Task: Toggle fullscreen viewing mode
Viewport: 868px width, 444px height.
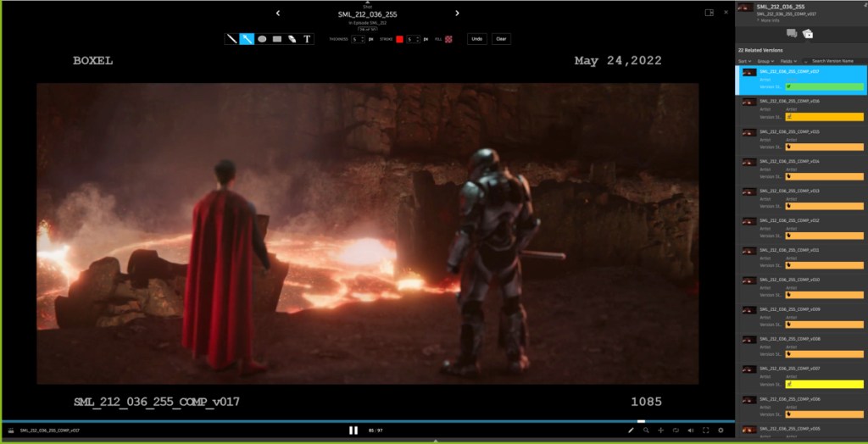Action: tap(705, 430)
